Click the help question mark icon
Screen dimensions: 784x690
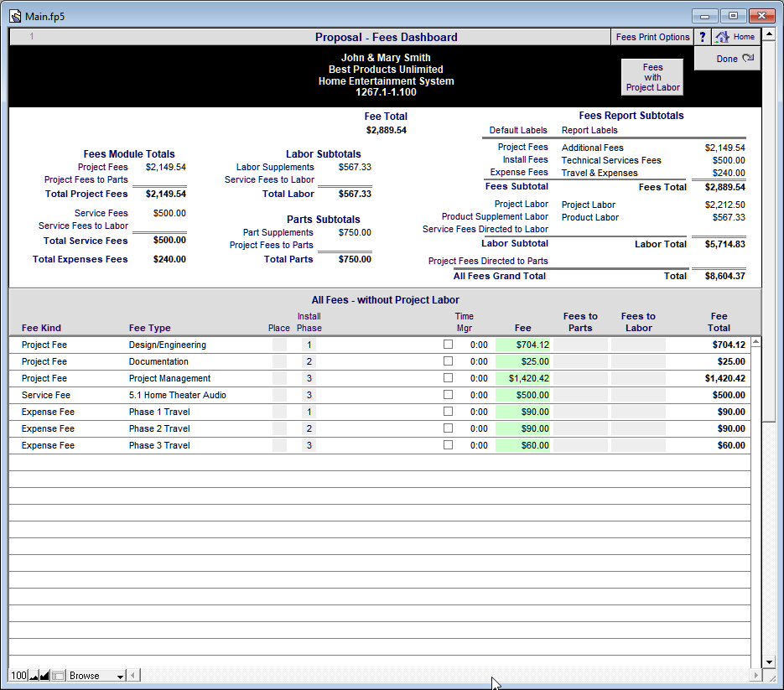pos(702,37)
